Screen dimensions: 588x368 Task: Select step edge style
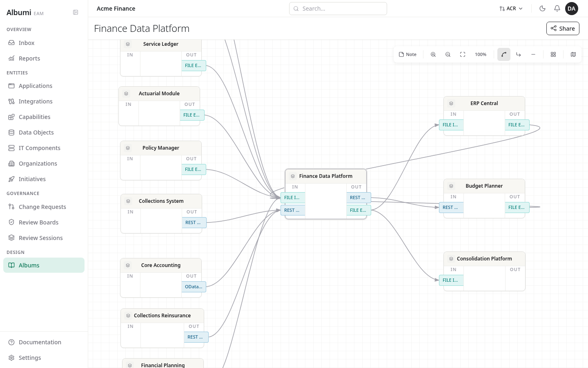click(519, 54)
